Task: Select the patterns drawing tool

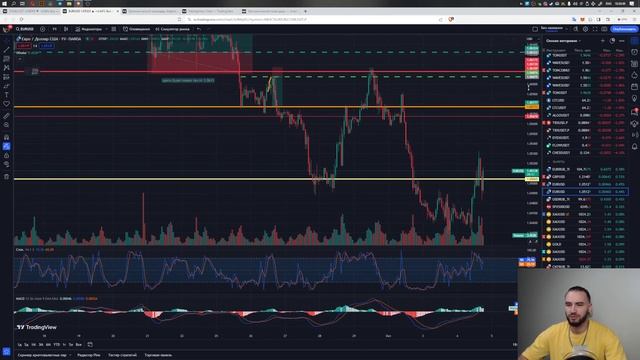Action: point(6,68)
